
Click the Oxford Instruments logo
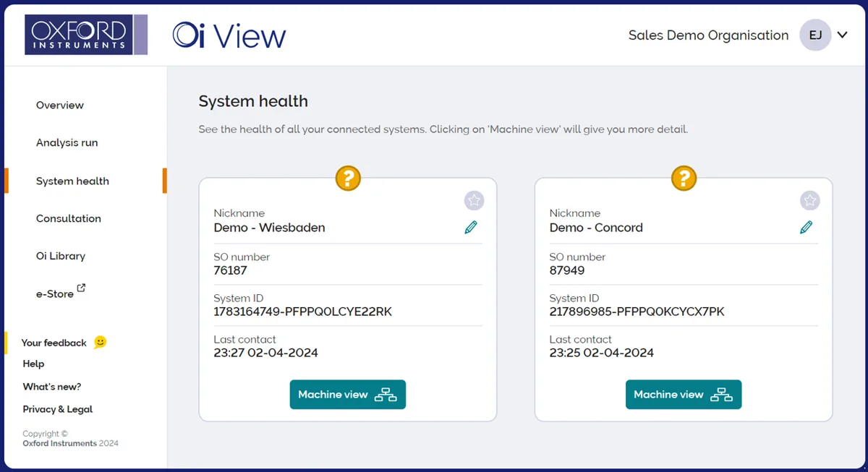point(86,35)
